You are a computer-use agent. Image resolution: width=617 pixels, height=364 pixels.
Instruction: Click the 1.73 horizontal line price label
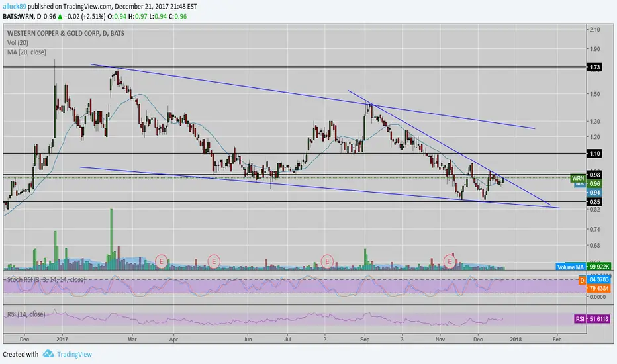point(594,68)
